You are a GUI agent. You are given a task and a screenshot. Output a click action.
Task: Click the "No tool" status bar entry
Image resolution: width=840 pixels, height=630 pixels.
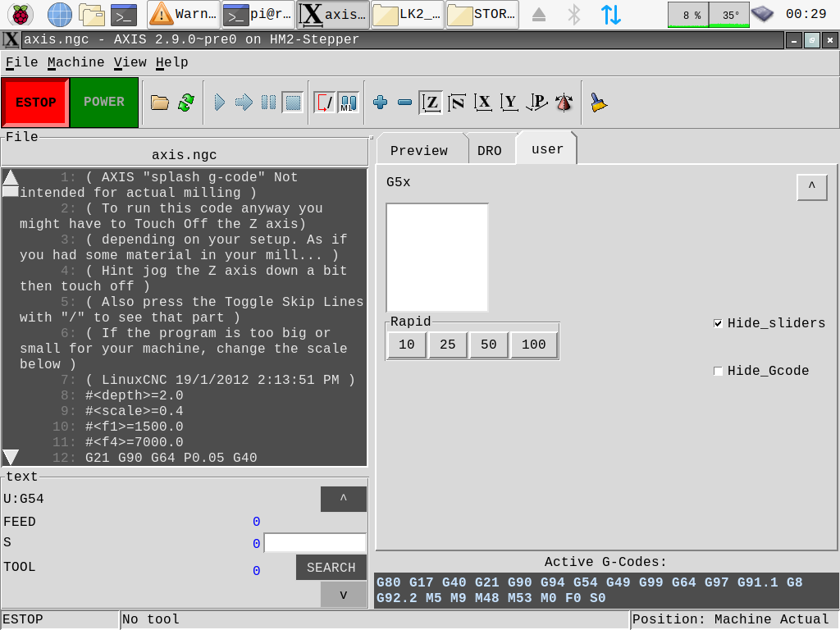pyautogui.click(x=151, y=619)
